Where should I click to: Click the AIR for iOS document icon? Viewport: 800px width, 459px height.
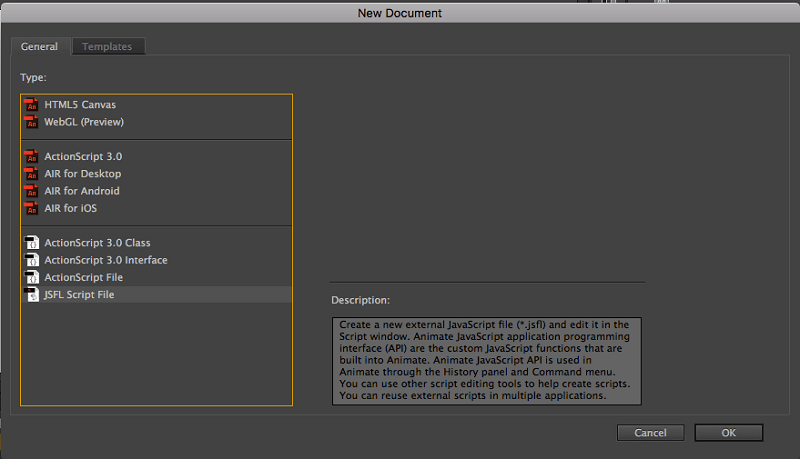32,209
